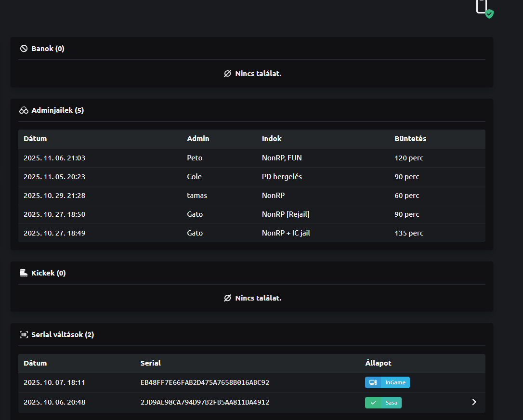Screen dimensions: 523x420
Task: Click the device shield icon at top right
Action: click(484, 8)
